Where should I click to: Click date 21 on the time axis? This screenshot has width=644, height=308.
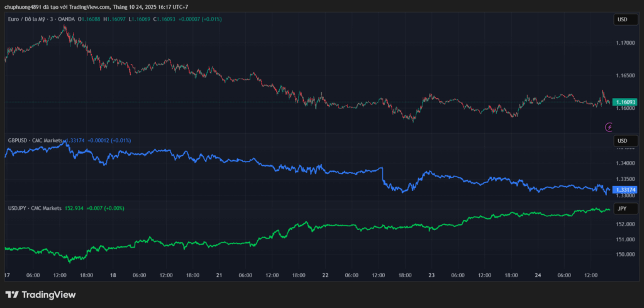click(x=220, y=275)
